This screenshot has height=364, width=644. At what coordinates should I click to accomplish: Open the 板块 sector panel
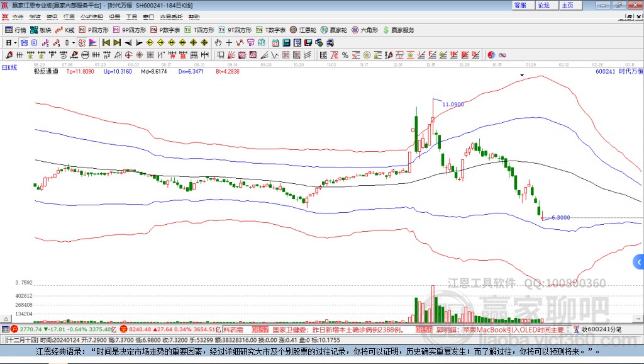pos(41,30)
